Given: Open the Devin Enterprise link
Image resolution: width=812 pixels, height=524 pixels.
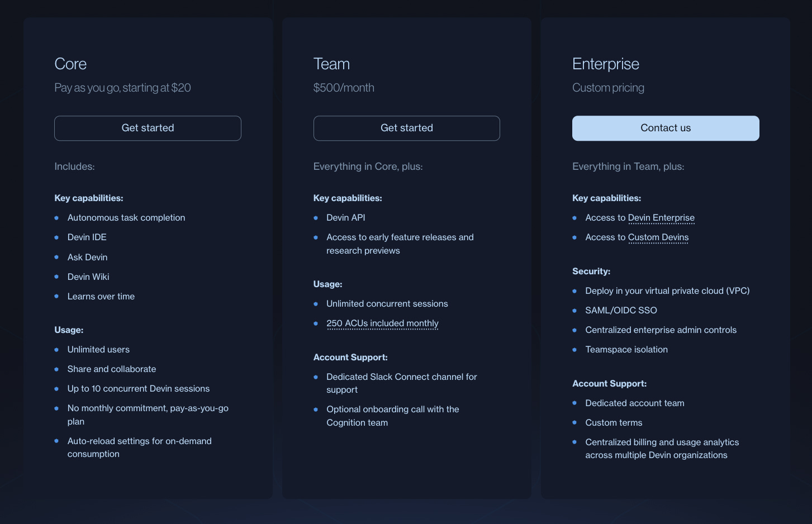Looking at the screenshot, I should (661, 218).
